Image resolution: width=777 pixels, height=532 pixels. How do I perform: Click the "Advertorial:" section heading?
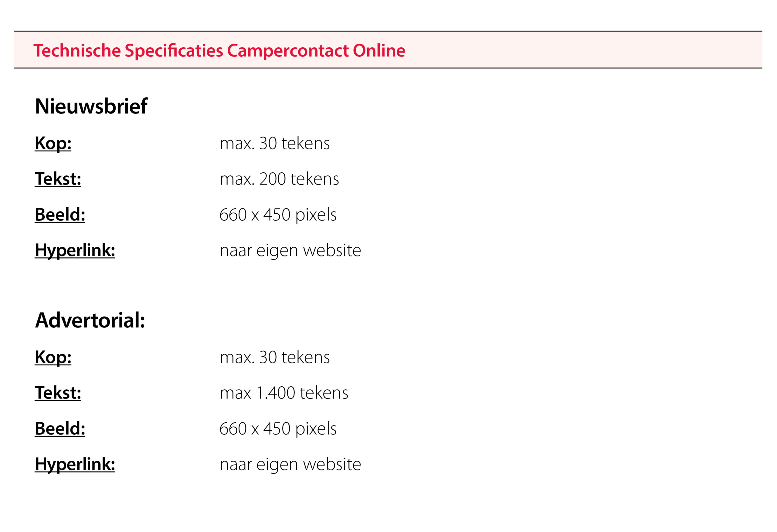[90, 320]
